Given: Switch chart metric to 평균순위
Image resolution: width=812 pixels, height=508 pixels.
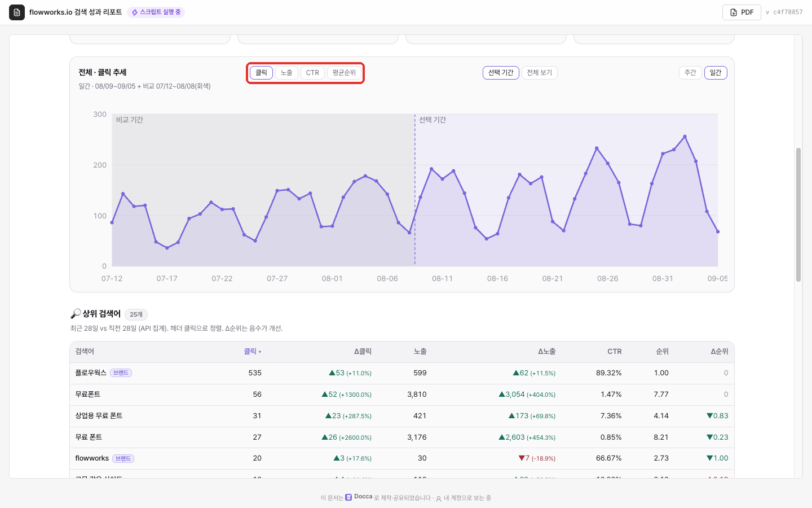Looking at the screenshot, I should [344, 73].
